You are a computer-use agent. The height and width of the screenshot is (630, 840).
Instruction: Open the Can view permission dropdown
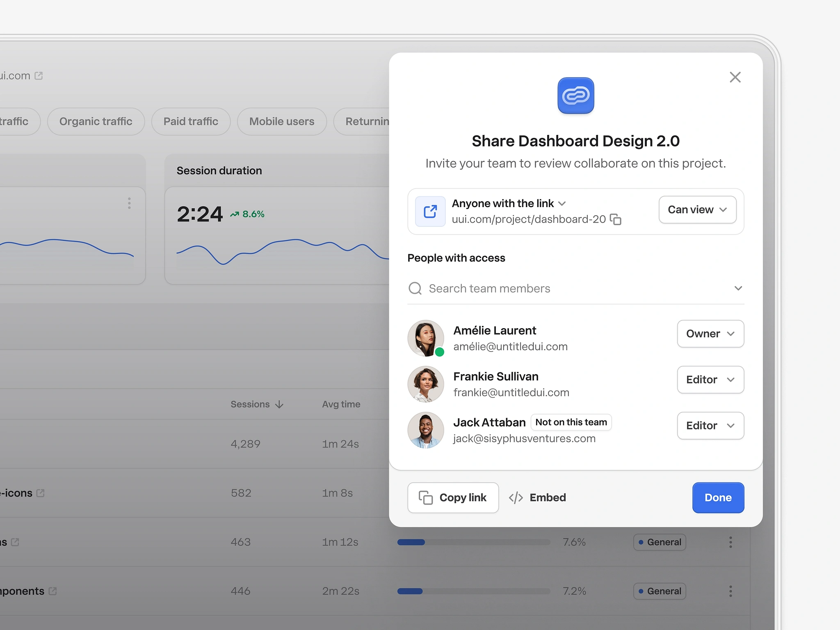pyautogui.click(x=697, y=210)
